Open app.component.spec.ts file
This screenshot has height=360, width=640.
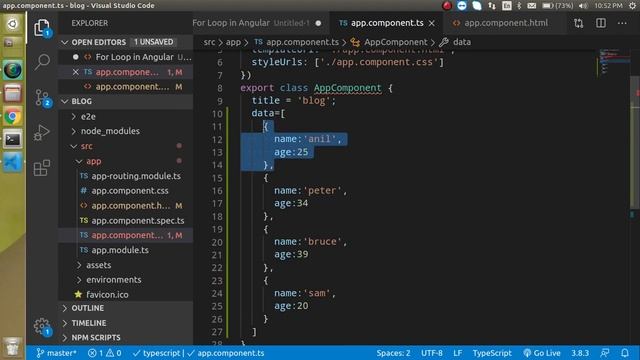point(126,220)
